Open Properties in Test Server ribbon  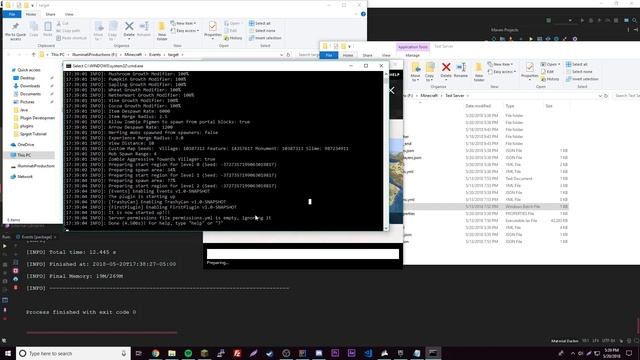[x=529, y=70]
